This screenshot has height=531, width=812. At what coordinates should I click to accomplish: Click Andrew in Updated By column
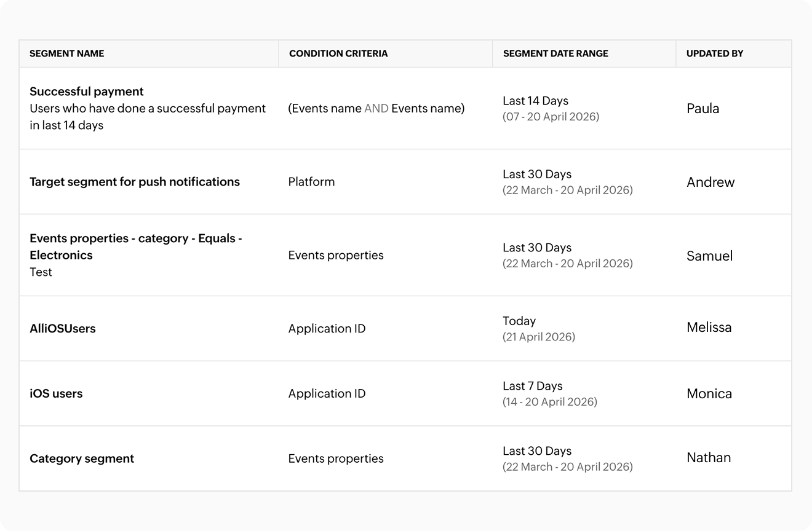(x=710, y=182)
